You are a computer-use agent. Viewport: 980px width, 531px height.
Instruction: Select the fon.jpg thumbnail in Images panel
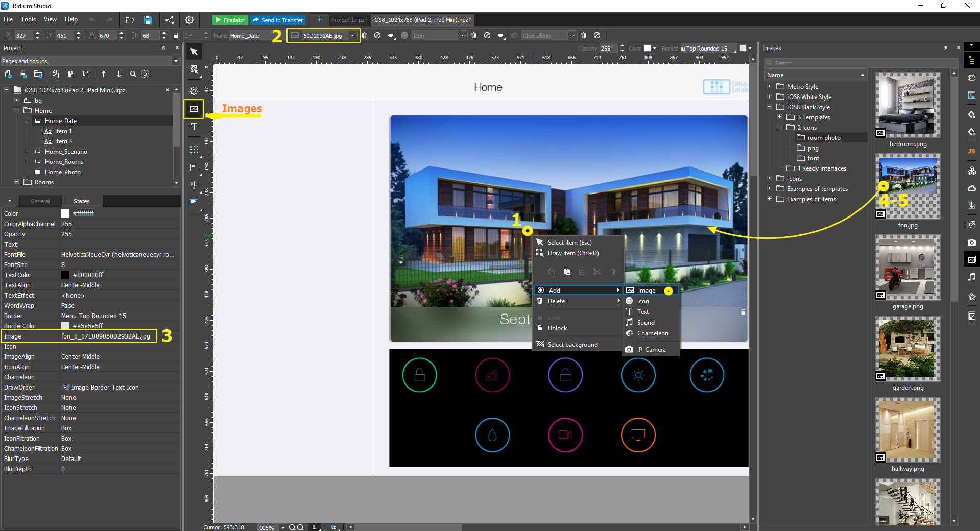(907, 186)
